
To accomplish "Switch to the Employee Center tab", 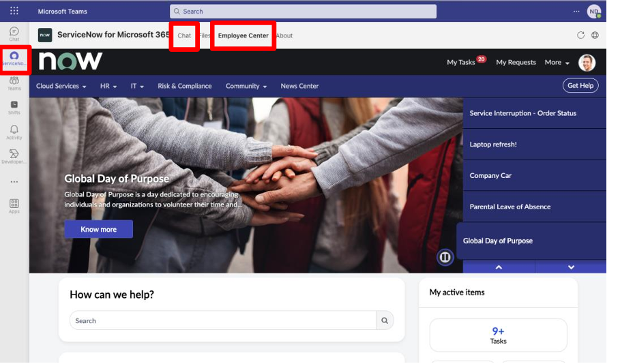I will (x=243, y=35).
